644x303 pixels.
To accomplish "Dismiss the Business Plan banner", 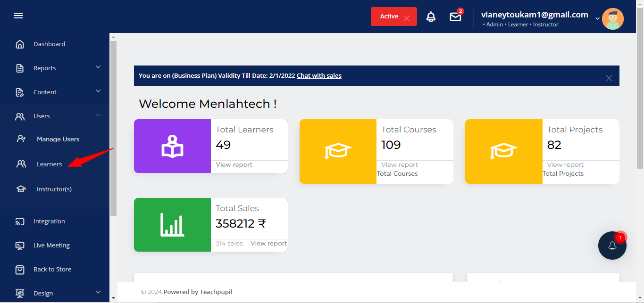I will (x=609, y=78).
